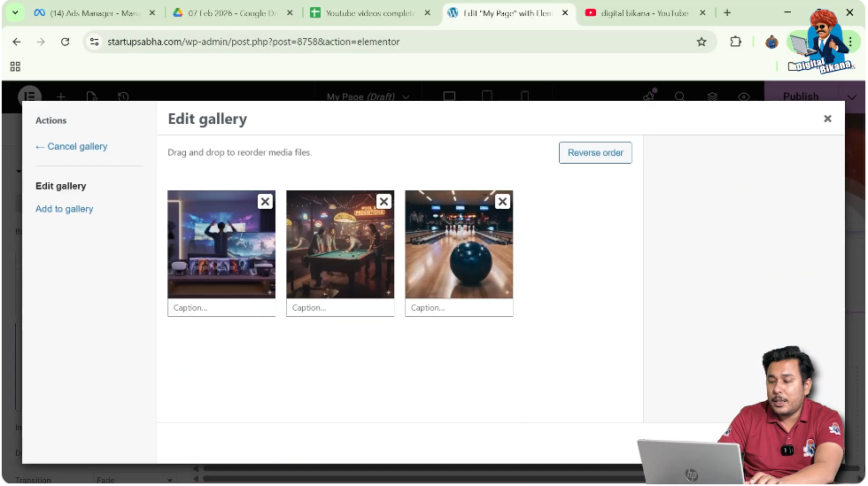Open the Elementor finder search icon
This screenshot has width=868, height=486.
pyautogui.click(x=680, y=96)
